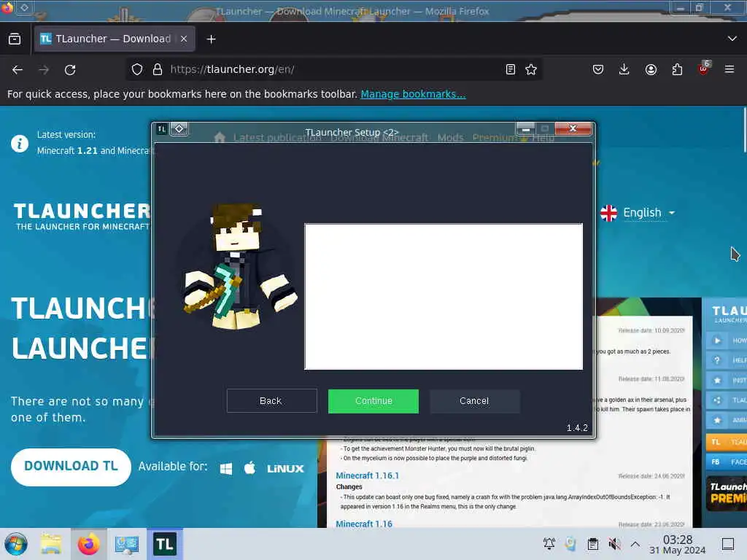The height and width of the screenshot is (560, 747).
Task: Click the latest version info icon
Action: pyautogui.click(x=20, y=143)
